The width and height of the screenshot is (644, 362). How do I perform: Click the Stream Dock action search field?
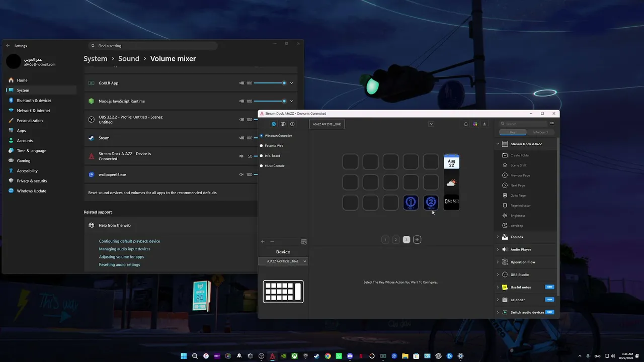[x=523, y=124]
